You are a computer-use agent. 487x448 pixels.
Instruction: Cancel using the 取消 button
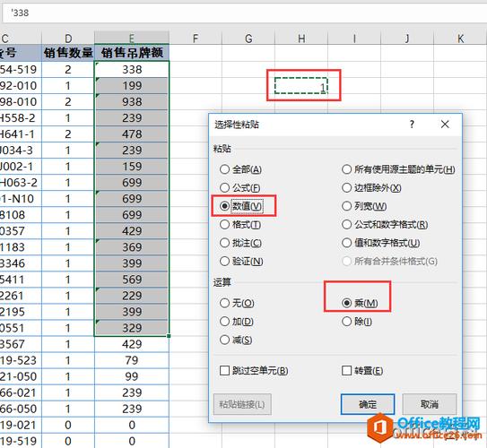(430, 404)
